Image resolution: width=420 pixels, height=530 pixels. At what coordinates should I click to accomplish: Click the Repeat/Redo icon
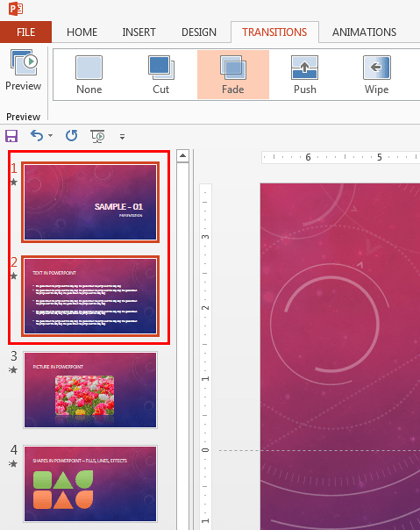point(71,136)
